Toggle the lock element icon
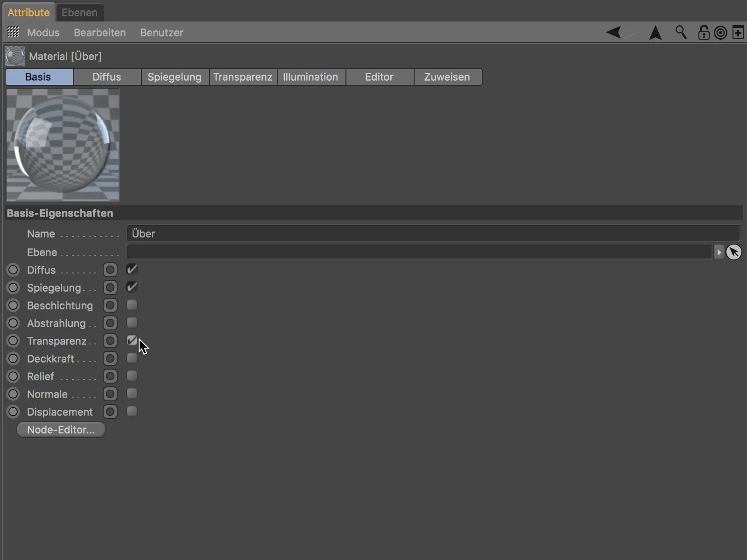The width and height of the screenshot is (747, 560). click(704, 32)
